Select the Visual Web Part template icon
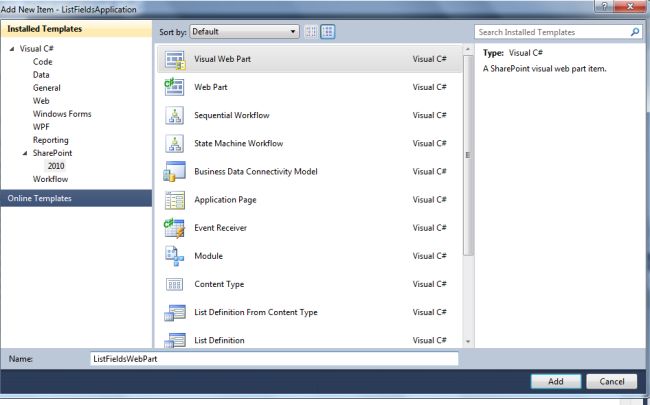The height and width of the screenshot is (405, 650). pyautogui.click(x=175, y=60)
